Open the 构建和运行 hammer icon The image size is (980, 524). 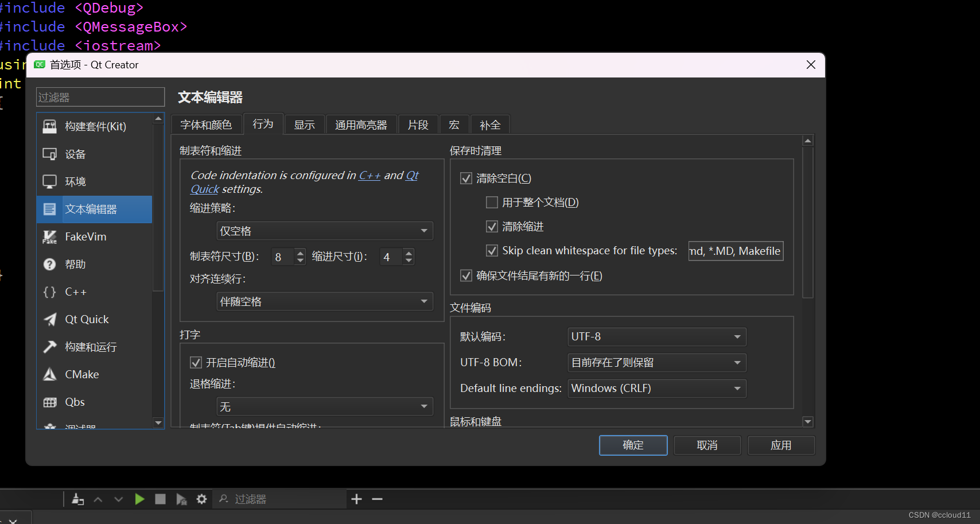click(x=50, y=347)
